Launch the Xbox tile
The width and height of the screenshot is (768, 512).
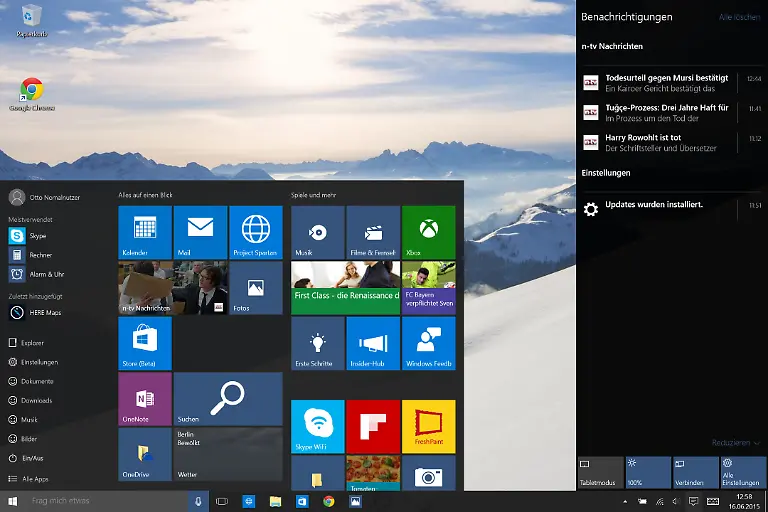[429, 232]
